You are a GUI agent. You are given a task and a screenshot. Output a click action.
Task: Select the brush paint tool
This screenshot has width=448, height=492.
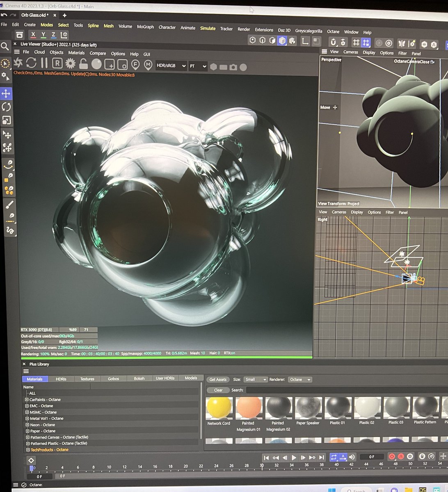coord(9,204)
